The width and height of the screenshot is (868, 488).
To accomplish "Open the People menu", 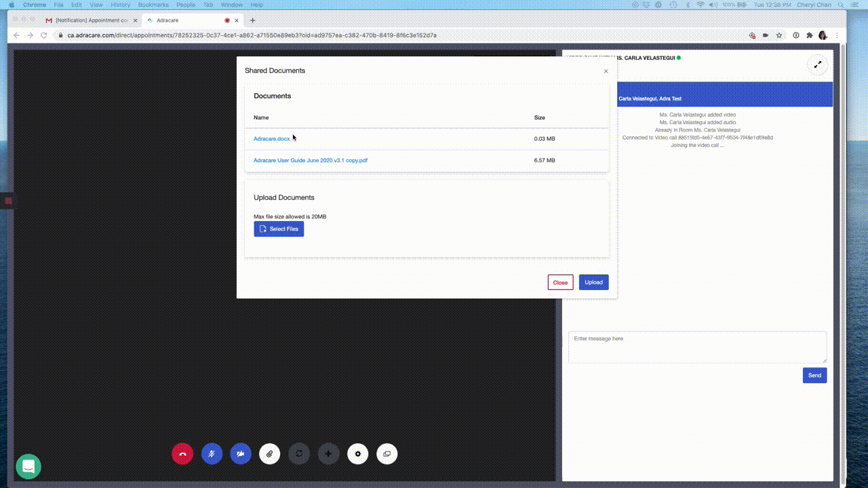I will 186,5.
